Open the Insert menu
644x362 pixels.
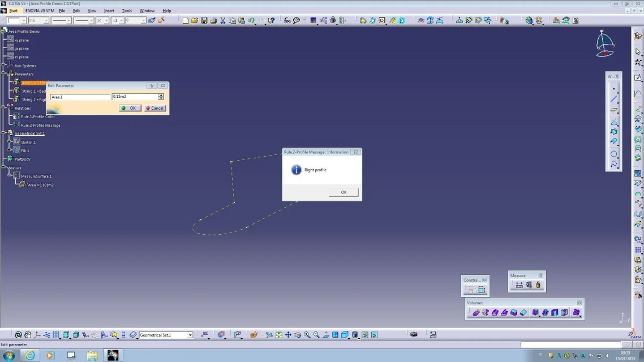tap(109, 11)
